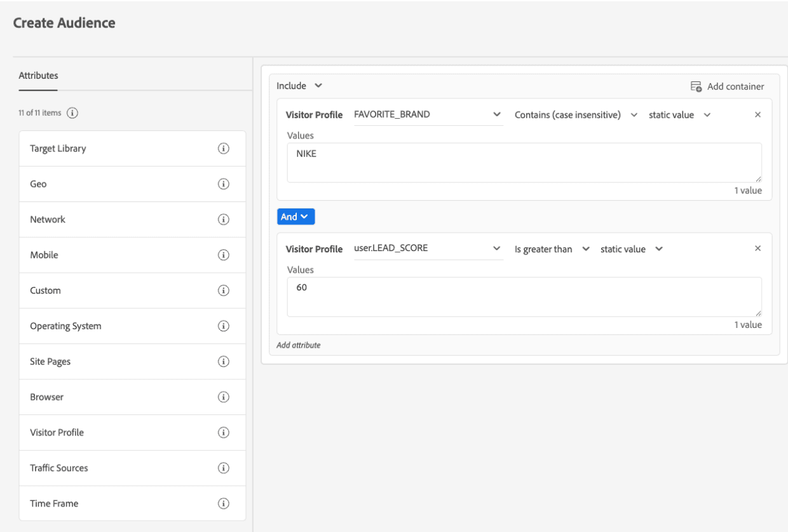Click the info icon next to Target Library
Viewport: 788px width, 532px height.
click(x=223, y=149)
